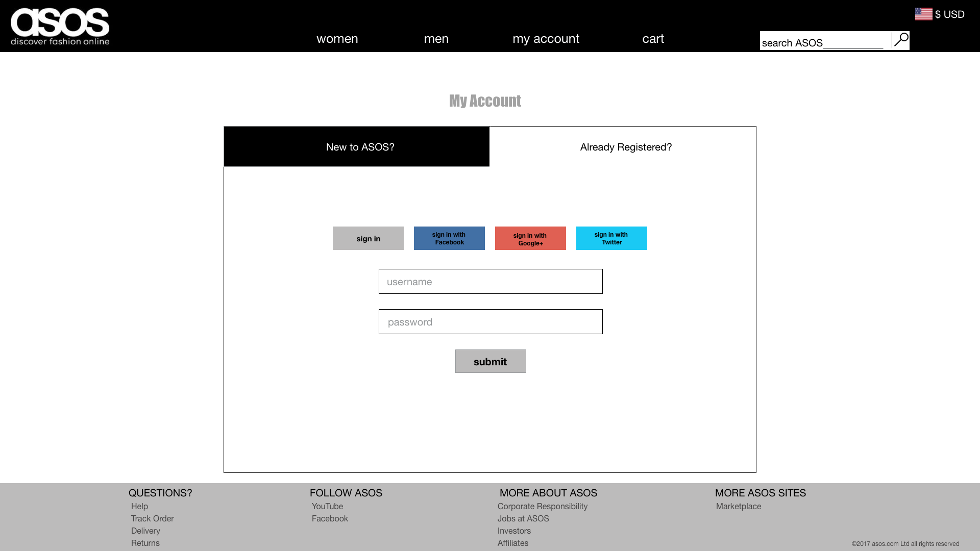Click the magnifying glass search icon
This screenshot has height=551, width=980.
click(901, 40)
